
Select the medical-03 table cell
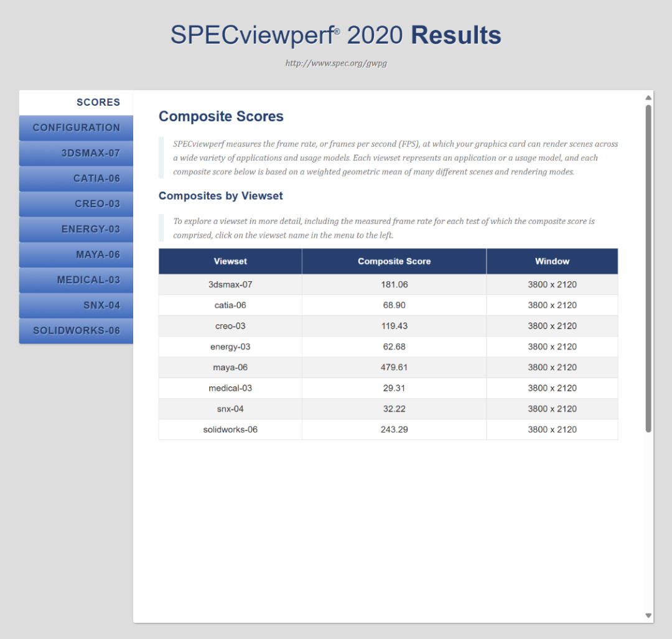230,388
